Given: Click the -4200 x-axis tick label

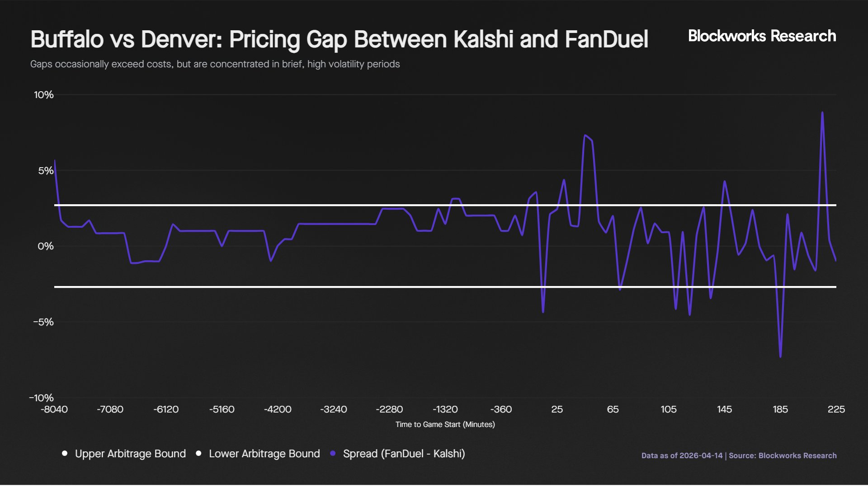Looking at the screenshot, I should [278, 409].
